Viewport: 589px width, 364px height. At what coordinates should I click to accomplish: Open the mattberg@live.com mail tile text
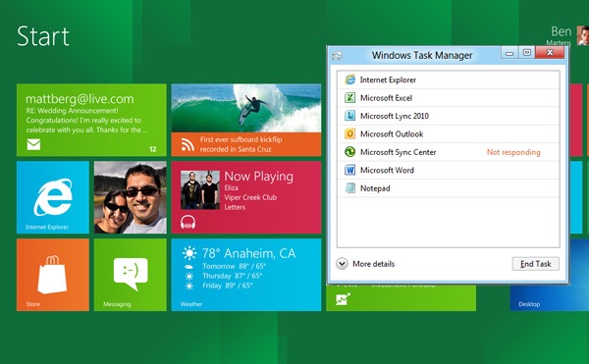[x=80, y=99]
